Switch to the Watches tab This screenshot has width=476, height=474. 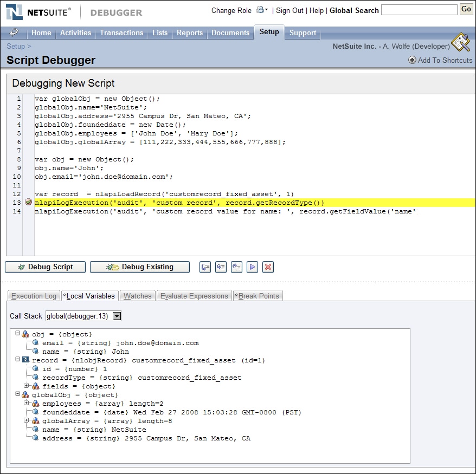click(138, 296)
